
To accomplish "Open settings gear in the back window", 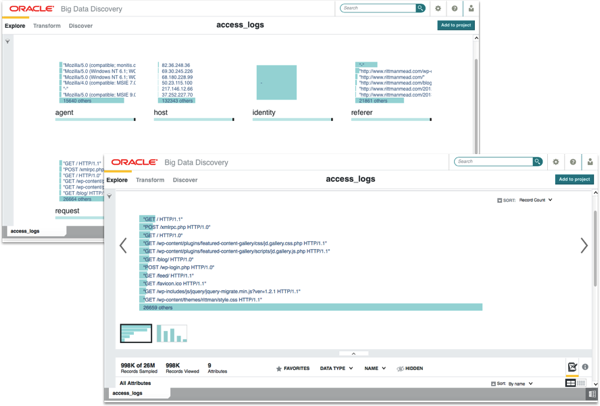I will point(438,8).
